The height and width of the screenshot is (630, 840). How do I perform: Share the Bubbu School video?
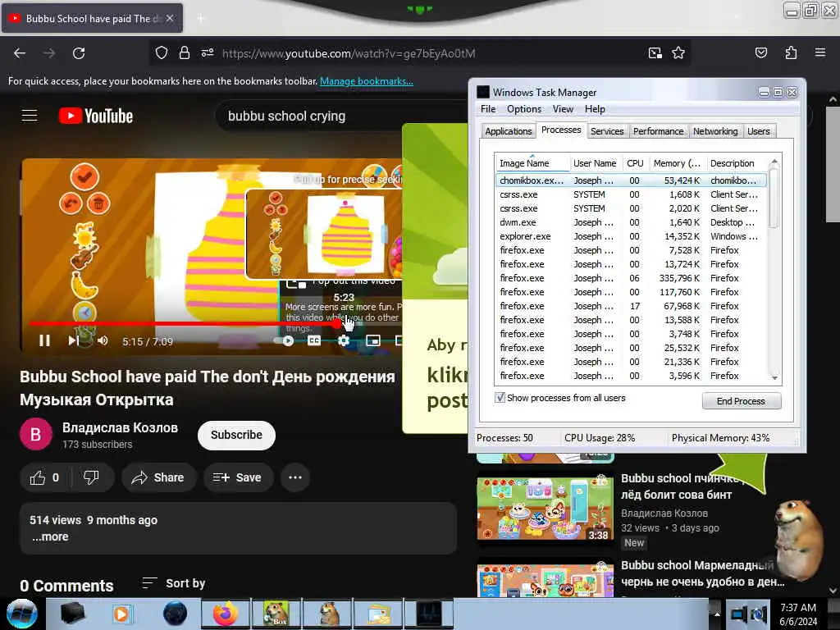pos(158,477)
